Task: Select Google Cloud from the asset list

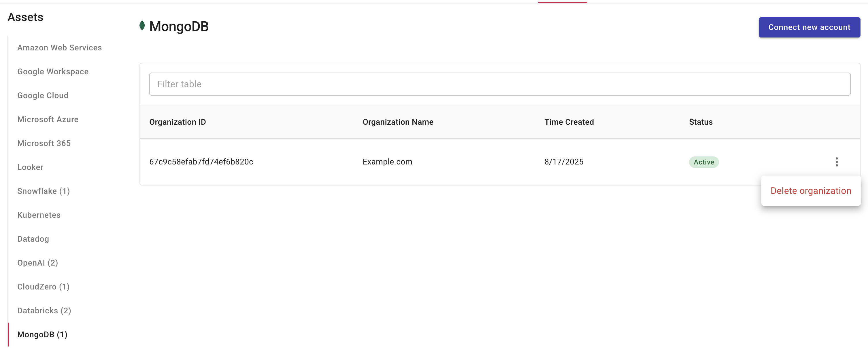Action: point(42,95)
